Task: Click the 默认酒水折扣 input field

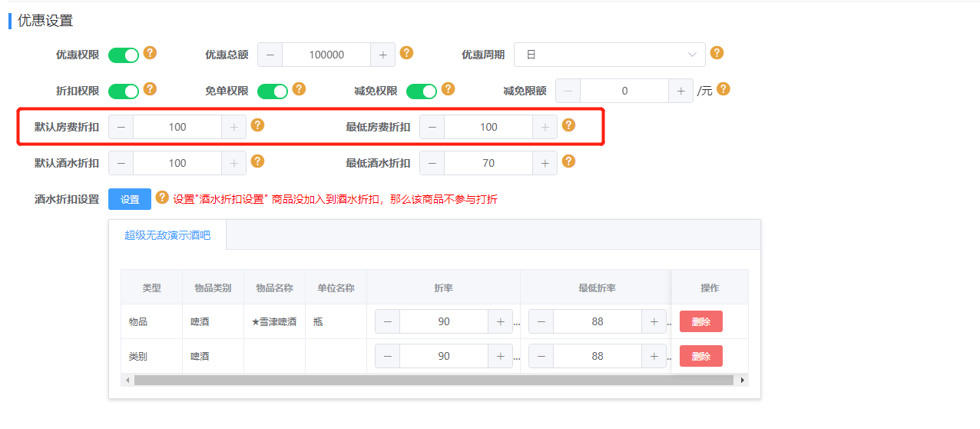Action: point(177,163)
